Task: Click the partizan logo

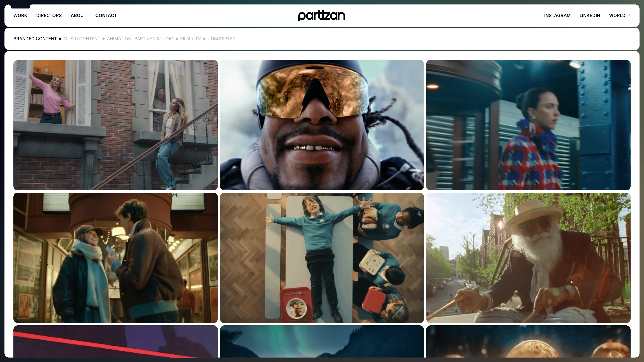Action: pos(322,16)
